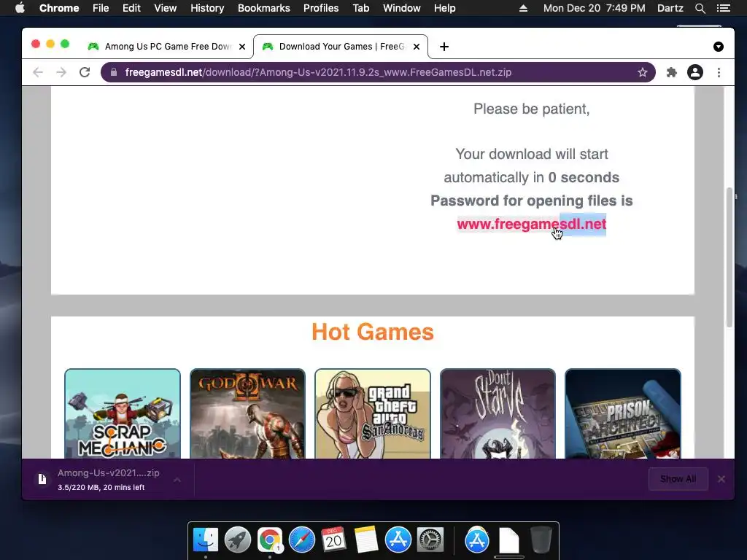Open the History menu
The height and width of the screenshot is (560, 747).
(207, 8)
